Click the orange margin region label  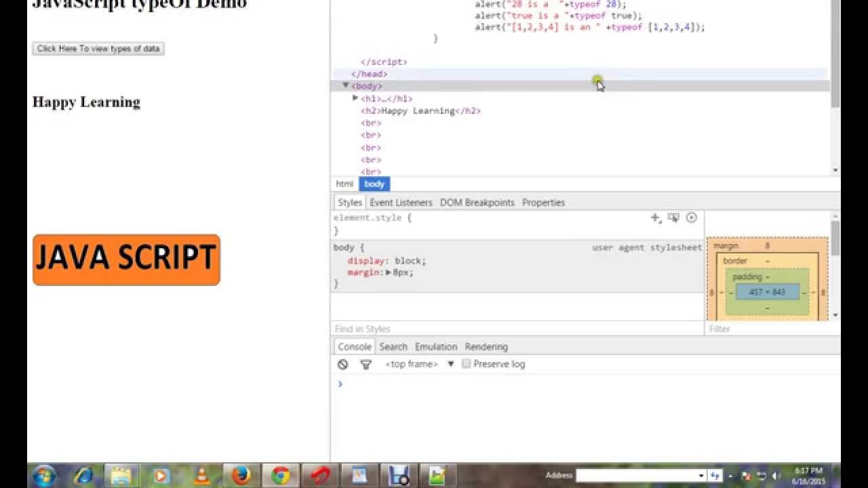726,245
